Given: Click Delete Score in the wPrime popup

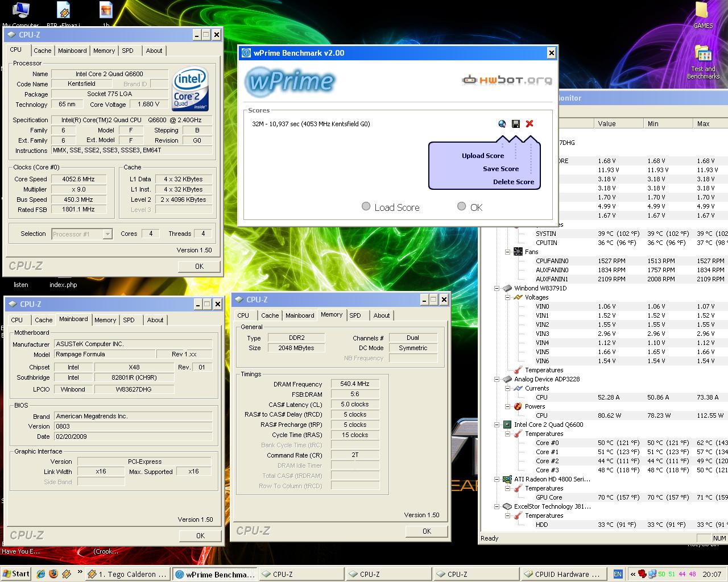Looking at the screenshot, I should (514, 182).
